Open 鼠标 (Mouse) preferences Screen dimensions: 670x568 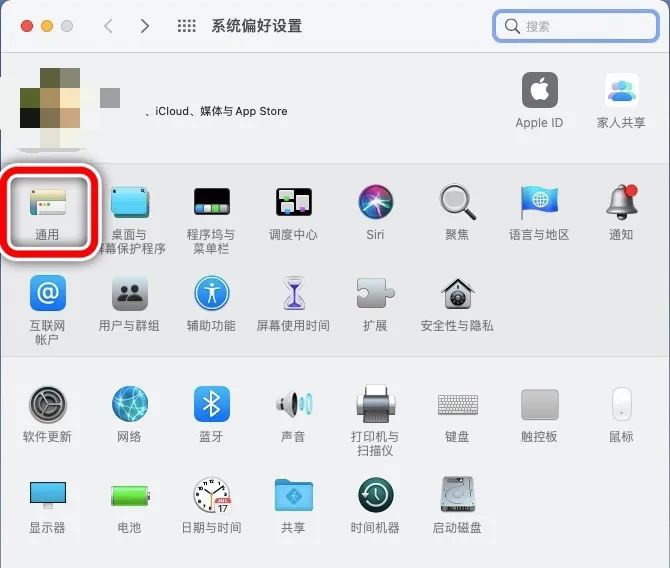click(621, 415)
